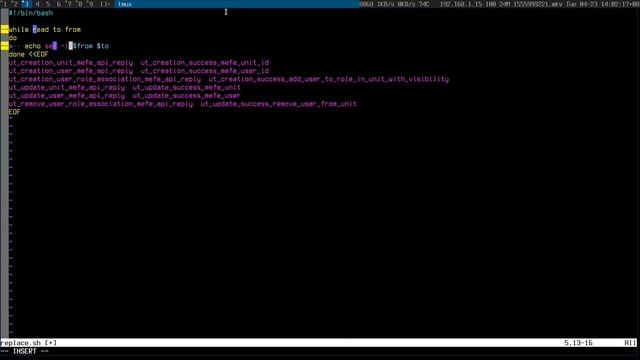
Task: Click the All scroll position indicator
Action: point(630,343)
